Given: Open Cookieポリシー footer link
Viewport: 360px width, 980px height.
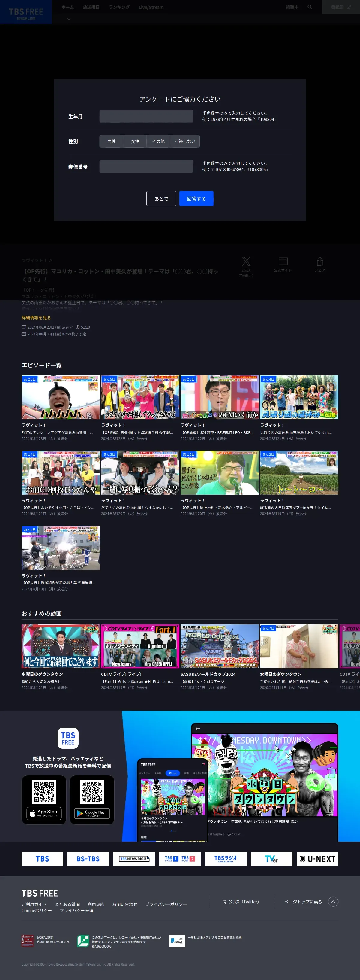Looking at the screenshot, I should coord(37,910).
